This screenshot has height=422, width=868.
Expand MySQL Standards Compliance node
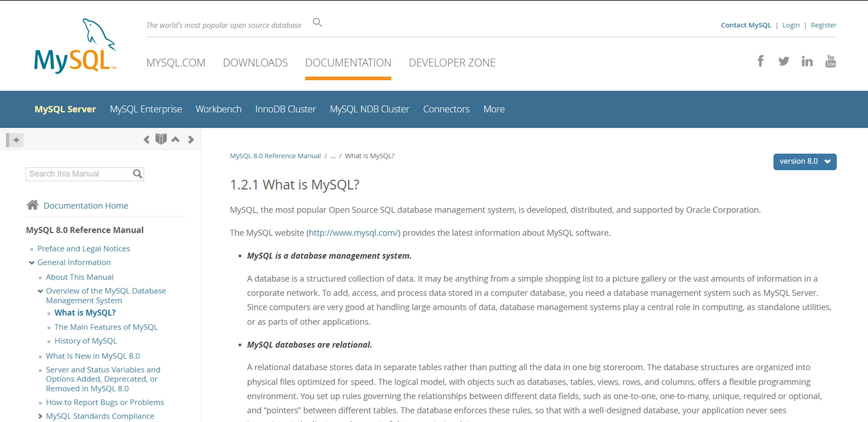40,416
